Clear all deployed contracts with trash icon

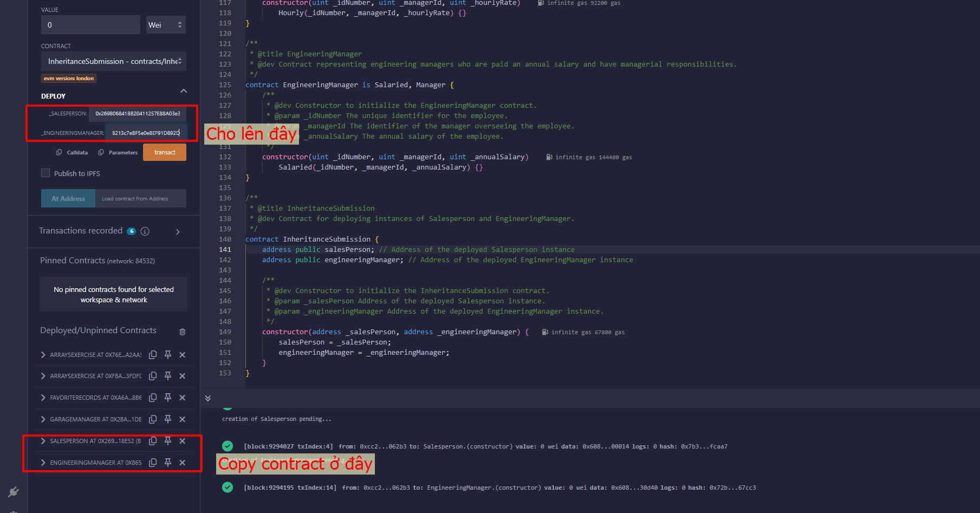click(x=183, y=332)
